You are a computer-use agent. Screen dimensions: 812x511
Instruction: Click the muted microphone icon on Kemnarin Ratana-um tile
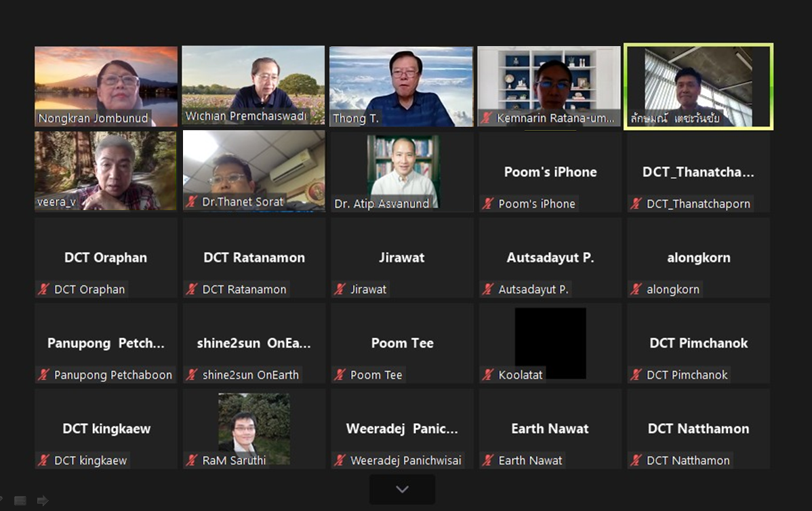click(486, 117)
